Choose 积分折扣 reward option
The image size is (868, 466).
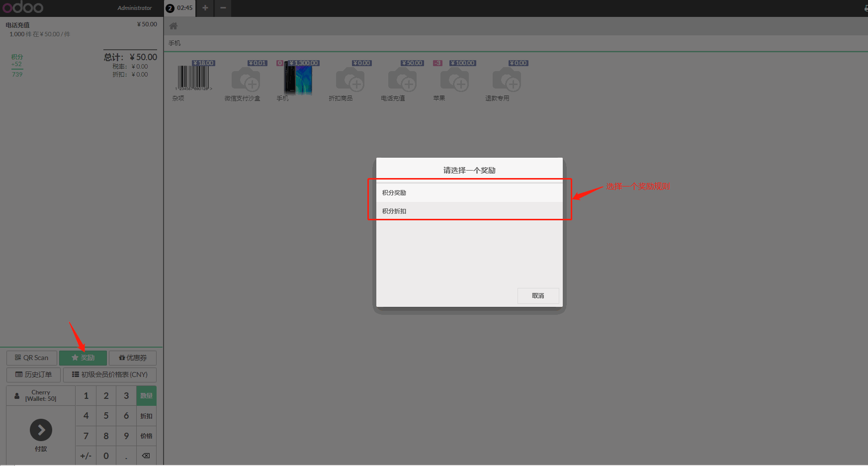pos(469,211)
